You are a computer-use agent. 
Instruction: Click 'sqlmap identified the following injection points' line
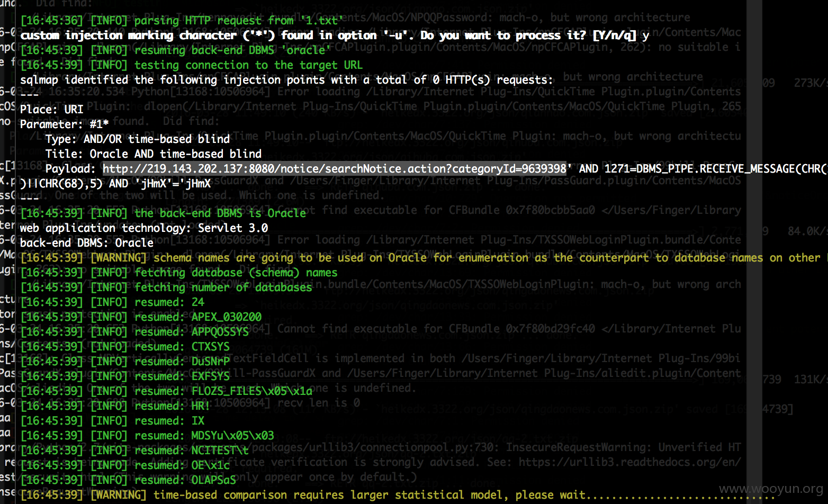286,79
